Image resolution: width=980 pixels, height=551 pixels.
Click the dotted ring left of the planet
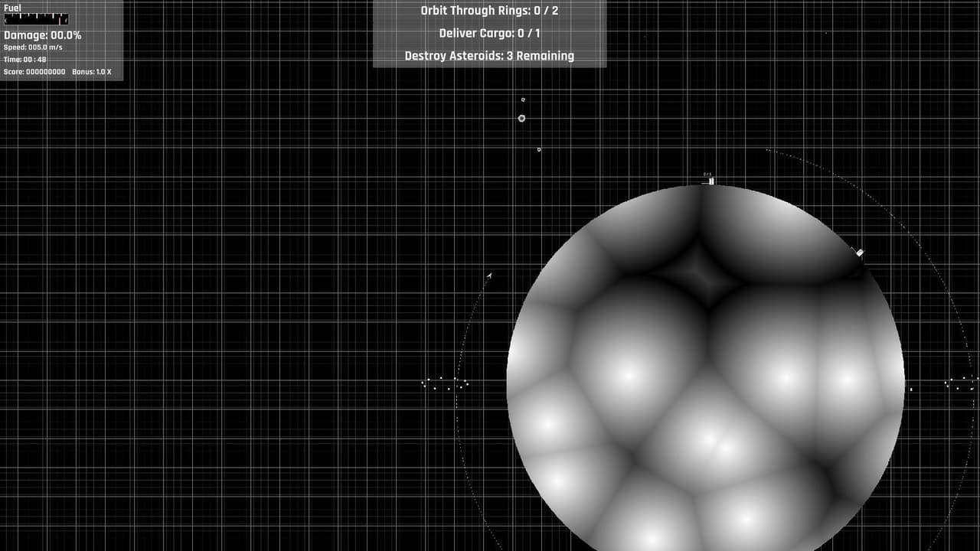pos(445,383)
